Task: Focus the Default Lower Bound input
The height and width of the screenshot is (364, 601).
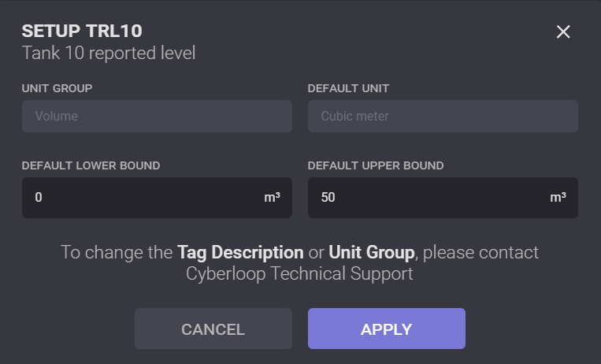Action: tap(142, 197)
